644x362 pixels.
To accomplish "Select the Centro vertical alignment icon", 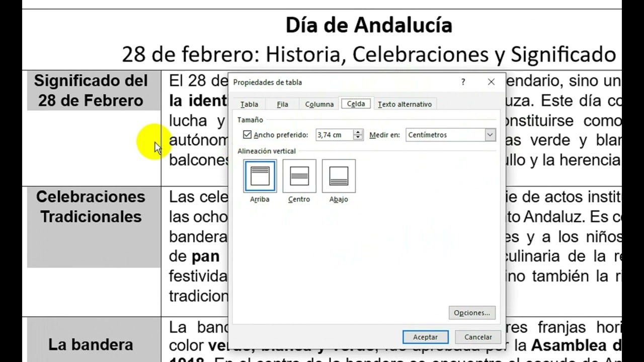I will pyautogui.click(x=299, y=176).
